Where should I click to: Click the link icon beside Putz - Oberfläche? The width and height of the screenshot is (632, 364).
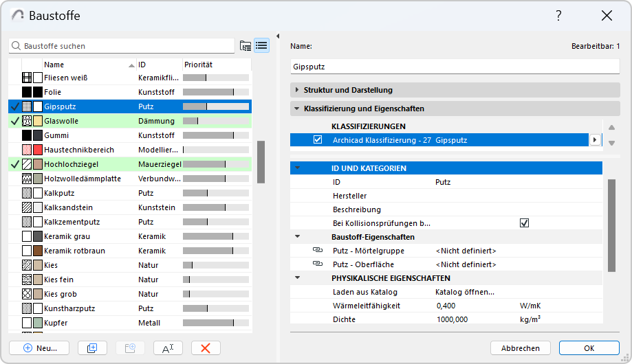[x=317, y=264]
